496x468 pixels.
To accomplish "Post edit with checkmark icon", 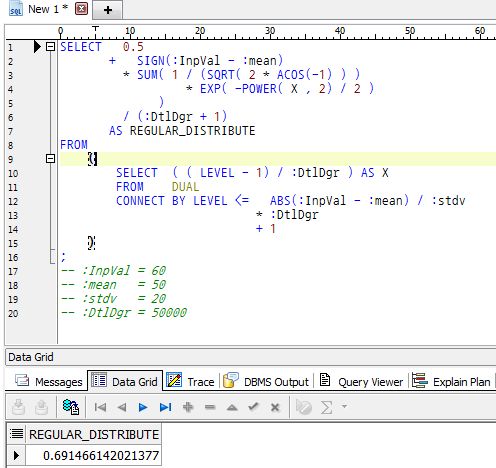I will 253,406.
